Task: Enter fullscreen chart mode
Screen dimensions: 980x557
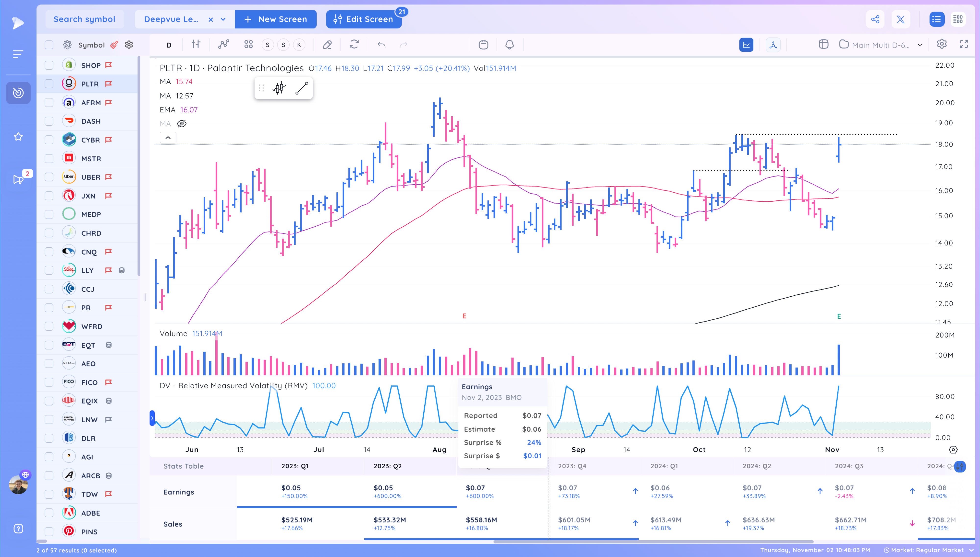Action: [x=964, y=44]
